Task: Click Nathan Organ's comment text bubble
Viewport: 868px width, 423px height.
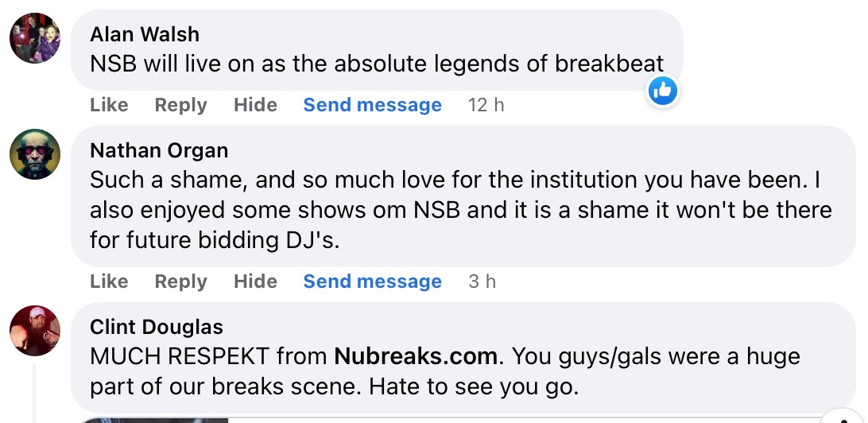Action: [x=460, y=211]
